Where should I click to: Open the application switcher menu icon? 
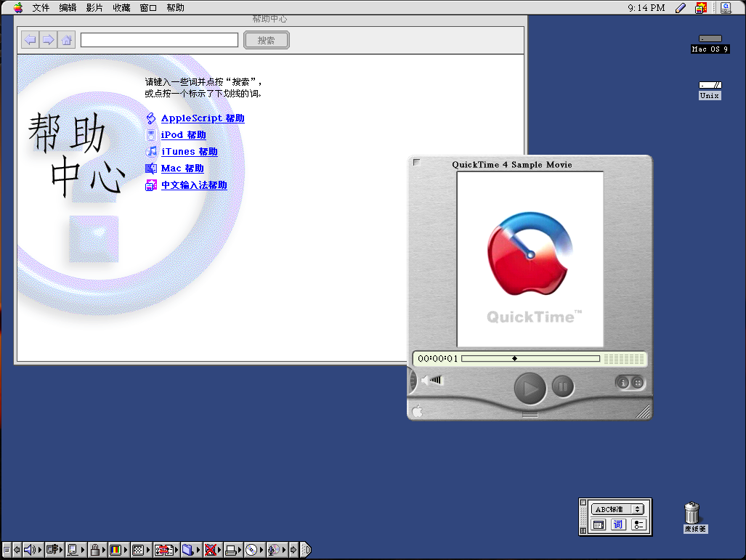pyautogui.click(x=726, y=7)
